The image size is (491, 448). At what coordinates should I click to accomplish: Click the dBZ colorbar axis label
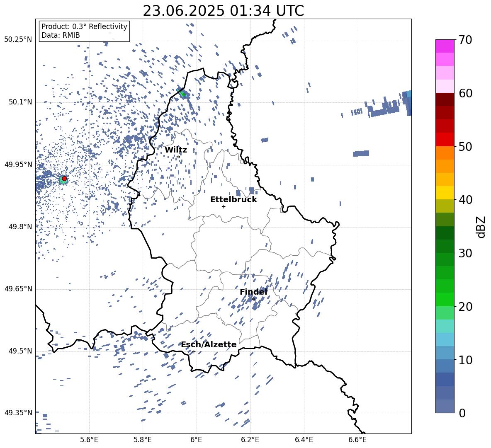coord(480,227)
